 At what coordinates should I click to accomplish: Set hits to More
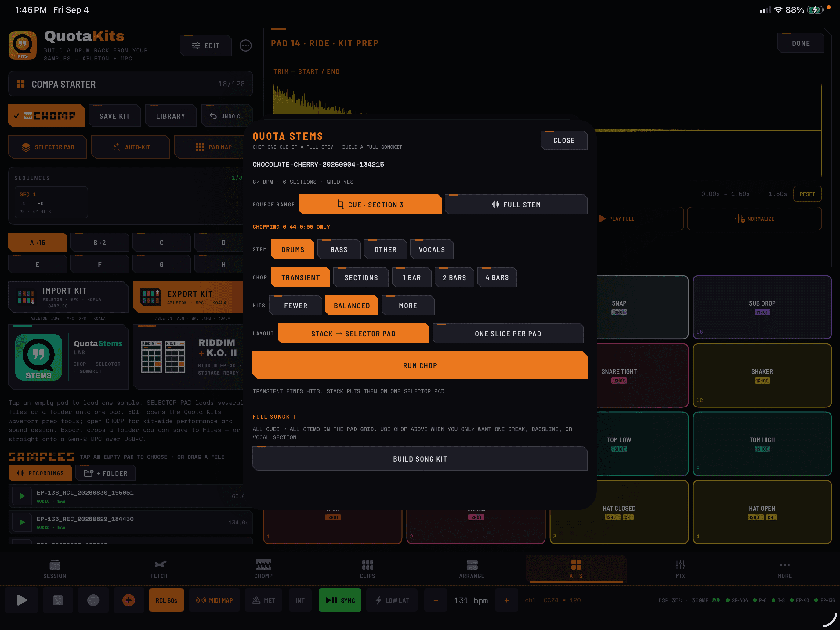tap(408, 305)
